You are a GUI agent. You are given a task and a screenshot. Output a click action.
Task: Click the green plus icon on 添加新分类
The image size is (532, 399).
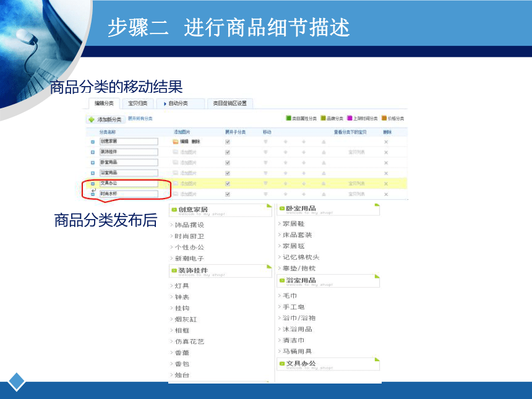click(92, 119)
